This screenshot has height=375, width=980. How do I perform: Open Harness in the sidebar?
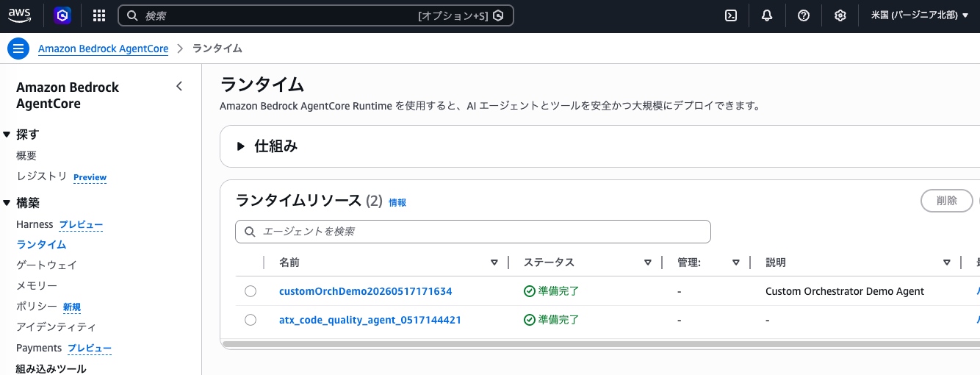click(35, 224)
